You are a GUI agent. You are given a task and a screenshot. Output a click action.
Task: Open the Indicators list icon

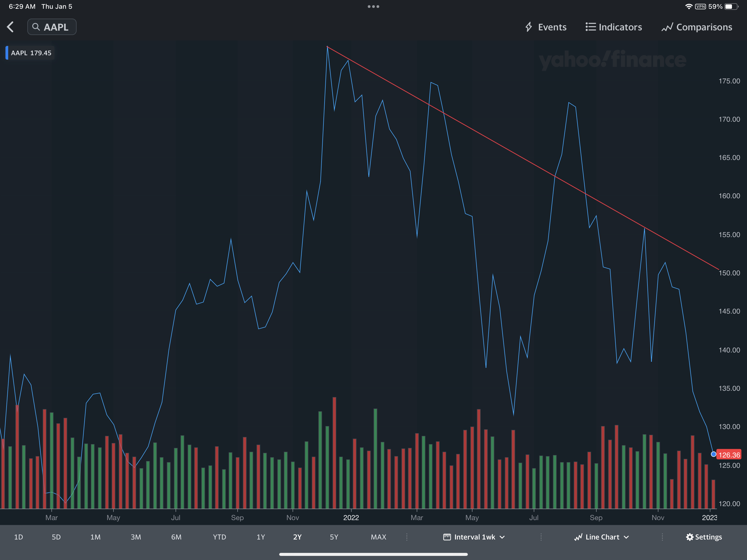(x=590, y=27)
